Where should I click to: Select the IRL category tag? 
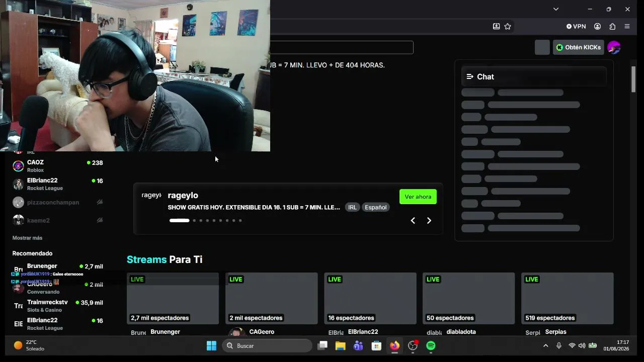[x=352, y=207]
